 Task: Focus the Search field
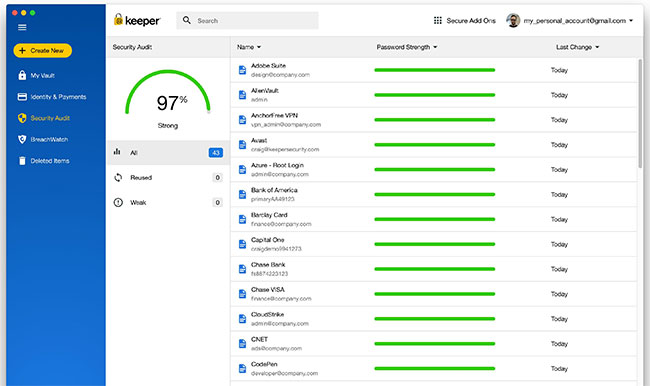(x=247, y=20)
